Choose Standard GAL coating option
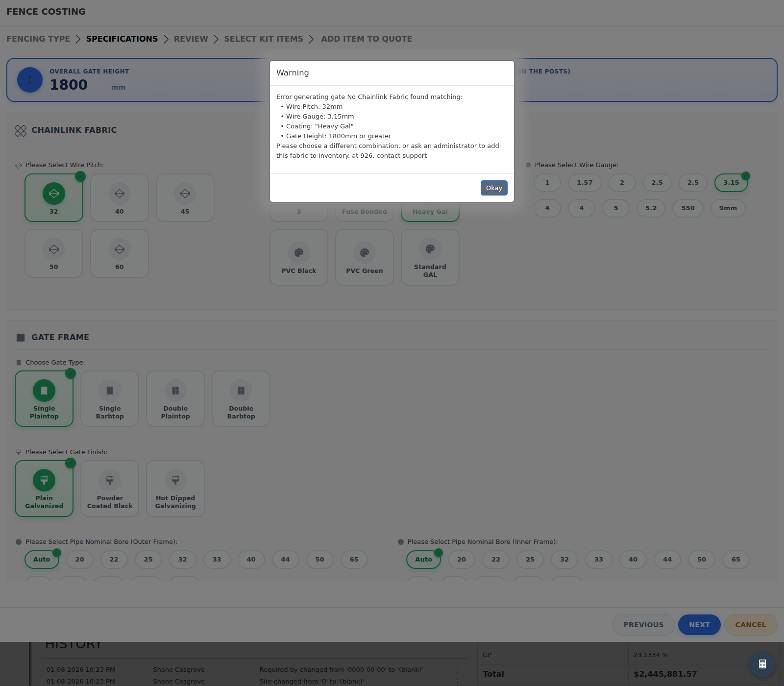 point(430,257)
